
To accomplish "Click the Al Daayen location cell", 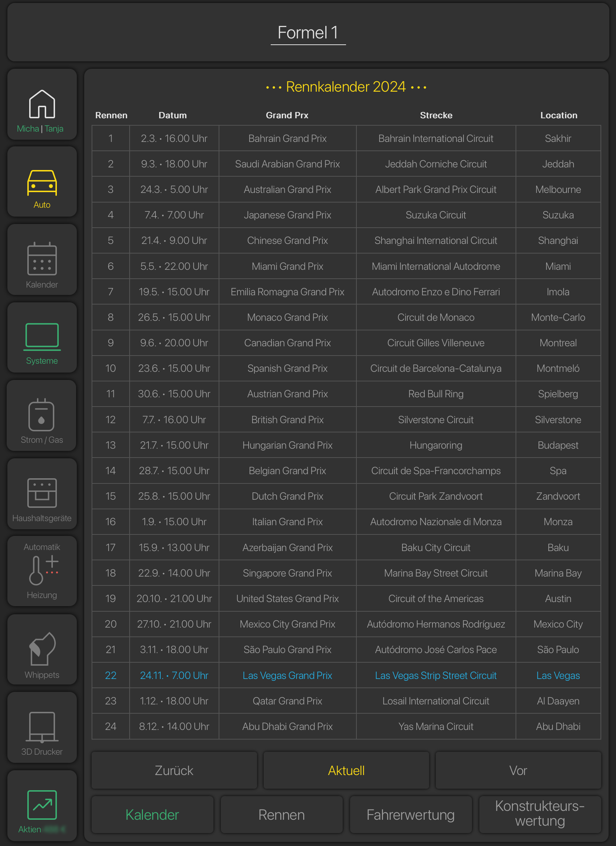I will pos(558,700).
